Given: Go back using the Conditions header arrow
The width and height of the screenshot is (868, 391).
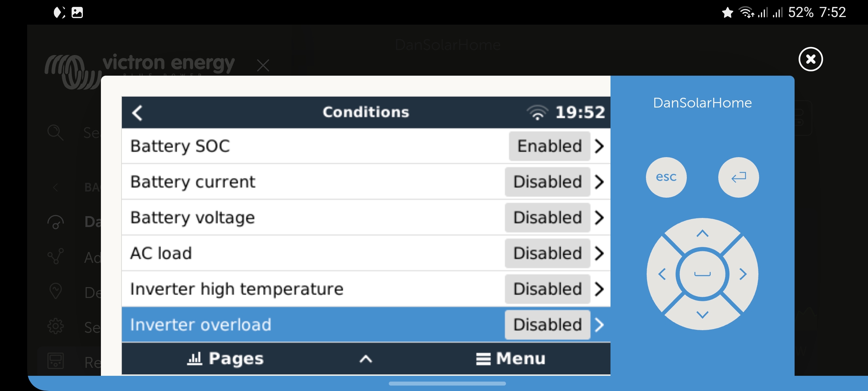Looking at the screenshot, I should (137, 113).
